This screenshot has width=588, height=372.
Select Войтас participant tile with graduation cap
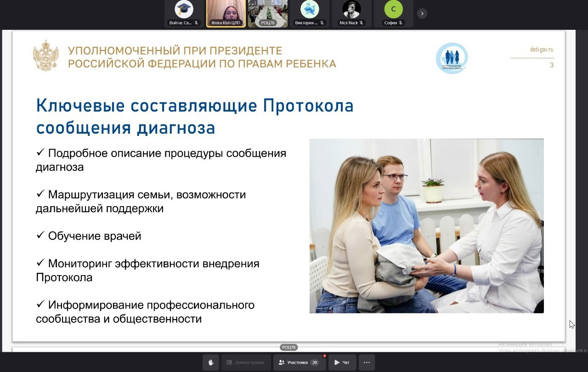(x=184, y=11)
